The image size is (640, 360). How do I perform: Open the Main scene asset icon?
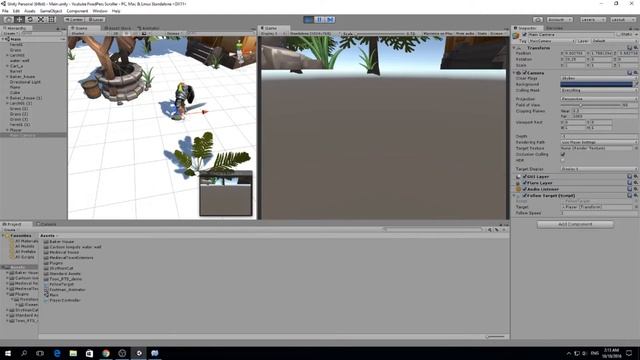pyautogui.click(x=46, y=295)
